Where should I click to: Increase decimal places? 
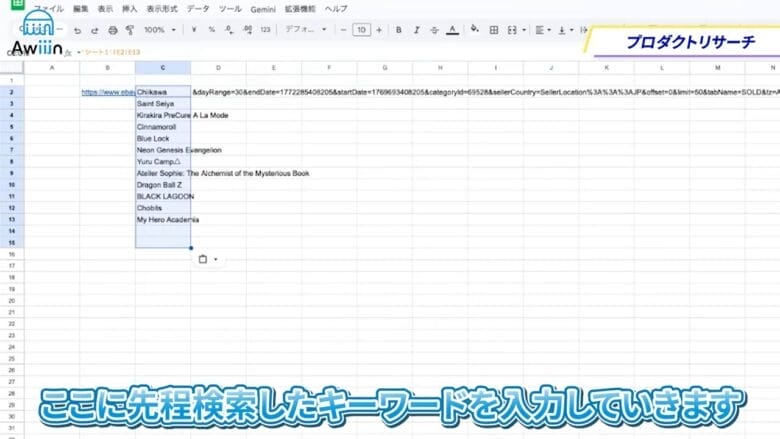(x=247, y=30)
